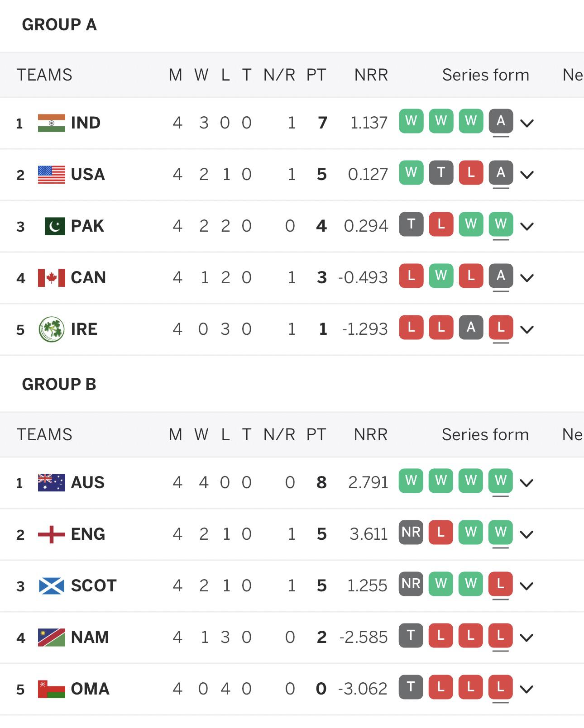584x728 pixels.
Task: Expand the IND row details chevron
Action: tap(527, 123)
